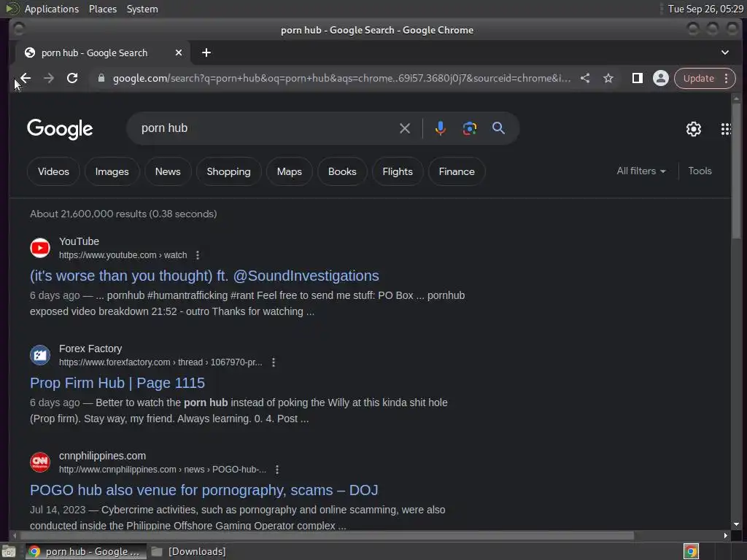Click the horizontal scrollbar thumb
The image size is (747, 560).
pos(327,536)
